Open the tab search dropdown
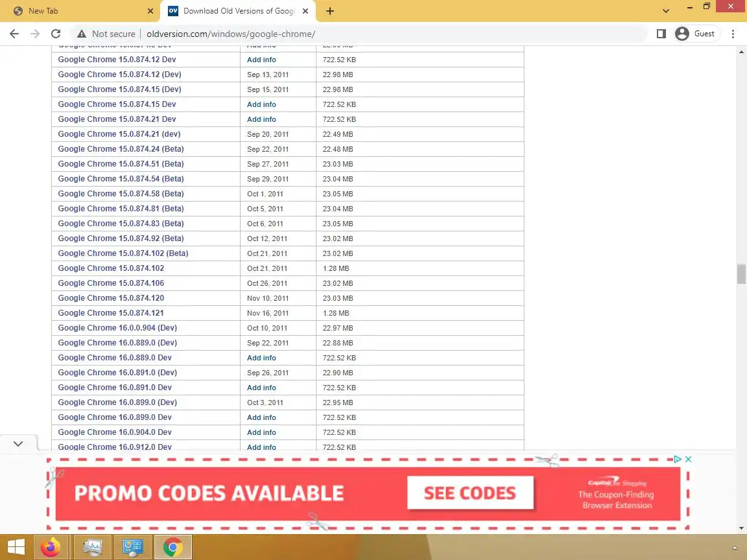This screenshot has width=747, height=560. 665,11
